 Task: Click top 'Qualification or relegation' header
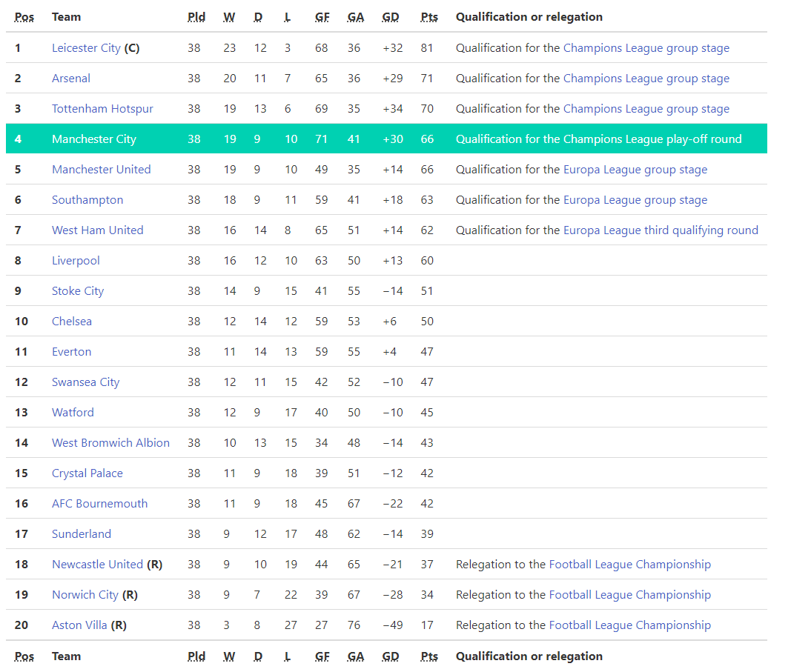(x=529, y=17)
